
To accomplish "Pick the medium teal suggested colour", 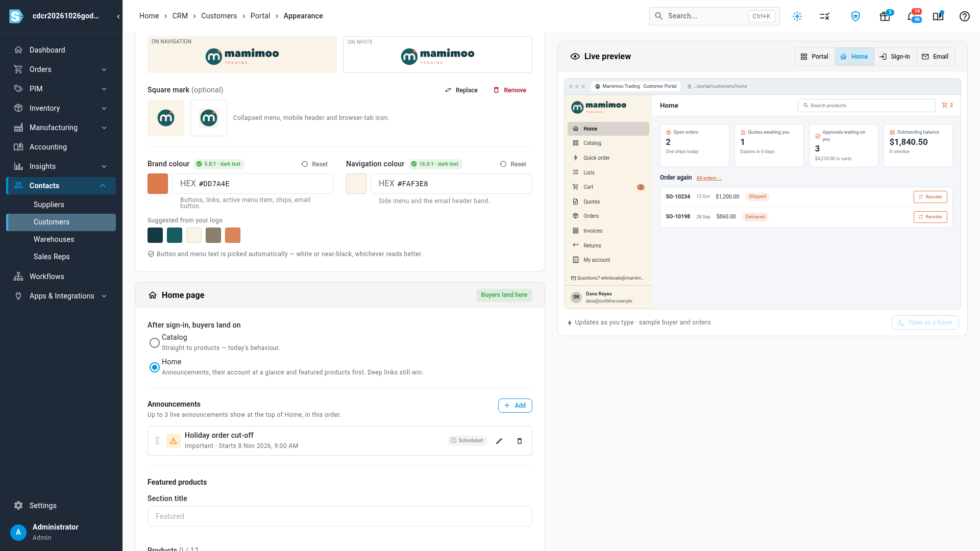I will [x=175, y=235].
